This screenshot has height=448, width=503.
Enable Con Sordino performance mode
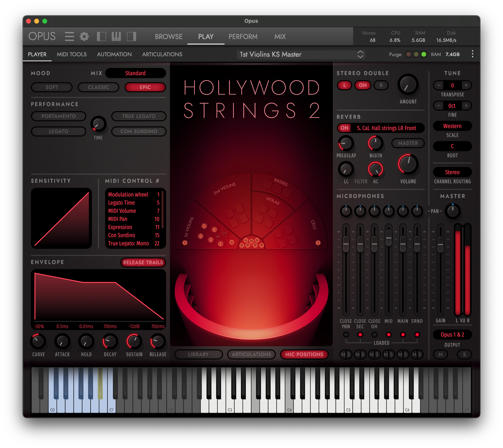pyautogui.click(x=139, y=132)
